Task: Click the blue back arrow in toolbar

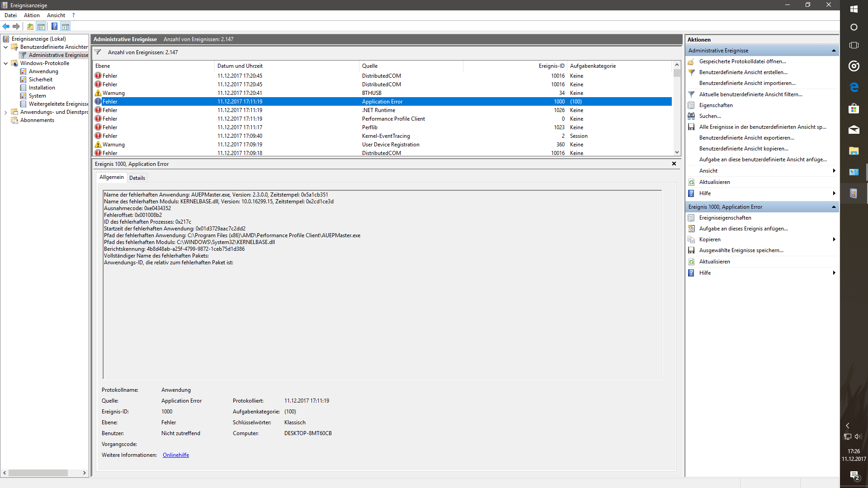Action: pos(6,26)
